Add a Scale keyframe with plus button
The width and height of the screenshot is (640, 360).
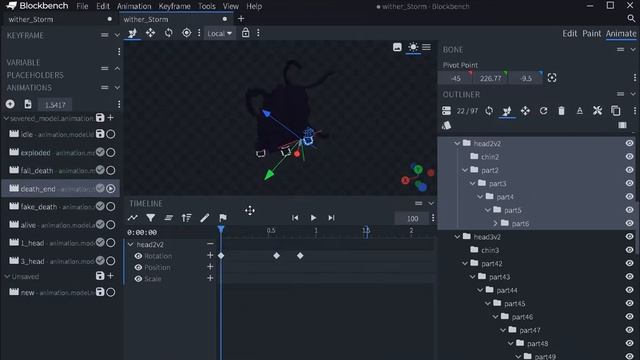[x=210, y=278]
